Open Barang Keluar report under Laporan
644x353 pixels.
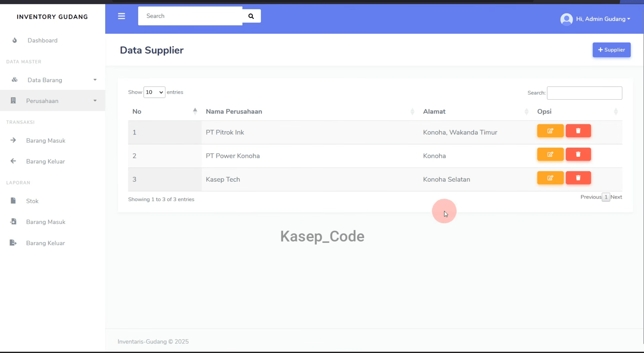46,243
